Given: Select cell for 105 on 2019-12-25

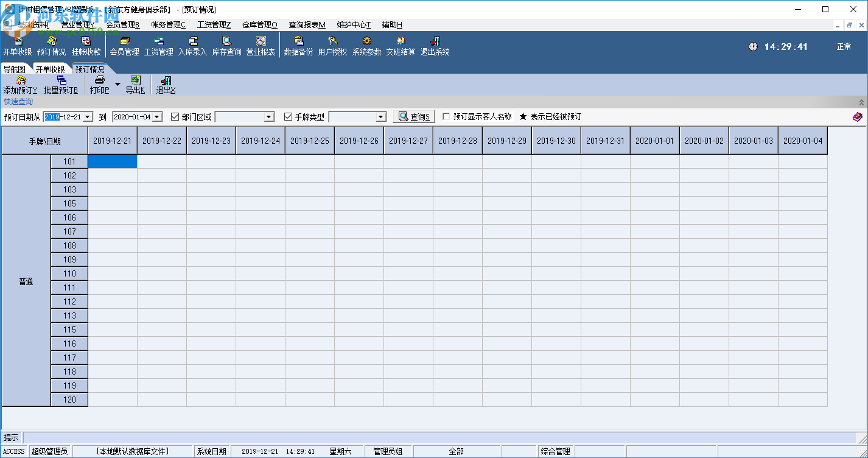Looking at the screenshot, I should point(309,203).
